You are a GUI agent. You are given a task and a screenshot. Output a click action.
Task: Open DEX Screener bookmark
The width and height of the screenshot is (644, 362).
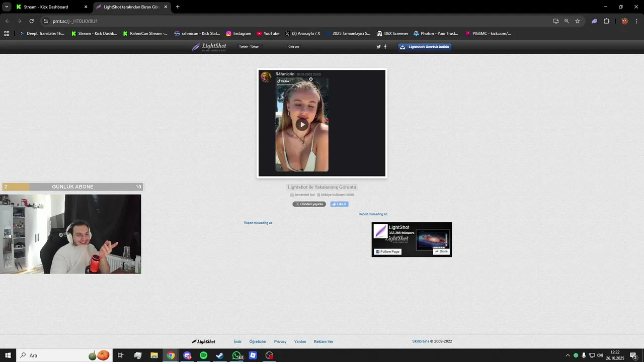click(393, 34)
